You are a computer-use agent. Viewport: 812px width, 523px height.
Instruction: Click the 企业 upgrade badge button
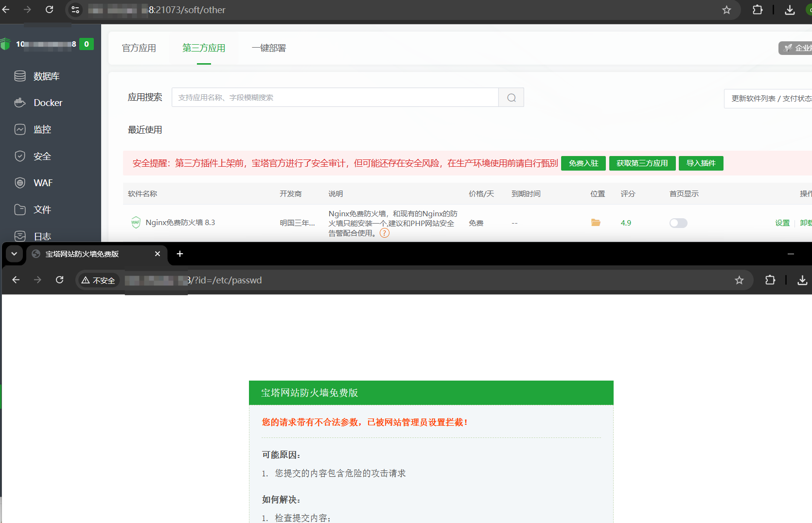(796, 48)
